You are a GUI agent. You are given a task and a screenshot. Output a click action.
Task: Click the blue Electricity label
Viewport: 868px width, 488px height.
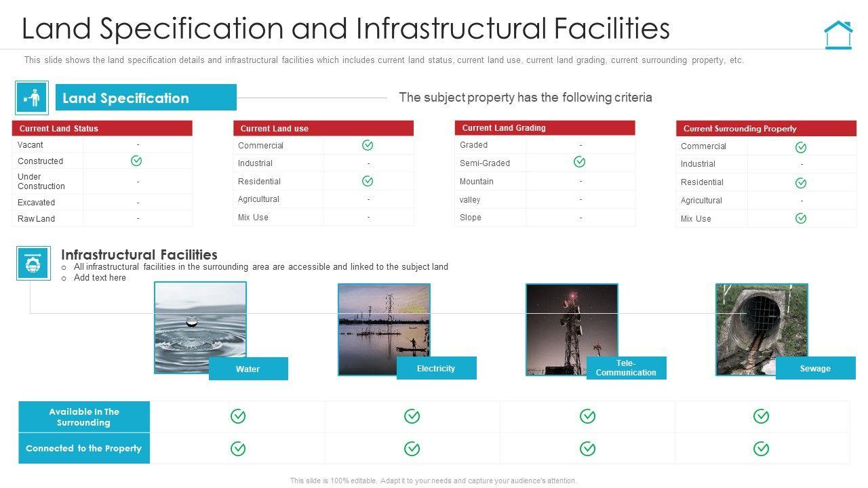(x=437, y=368)
